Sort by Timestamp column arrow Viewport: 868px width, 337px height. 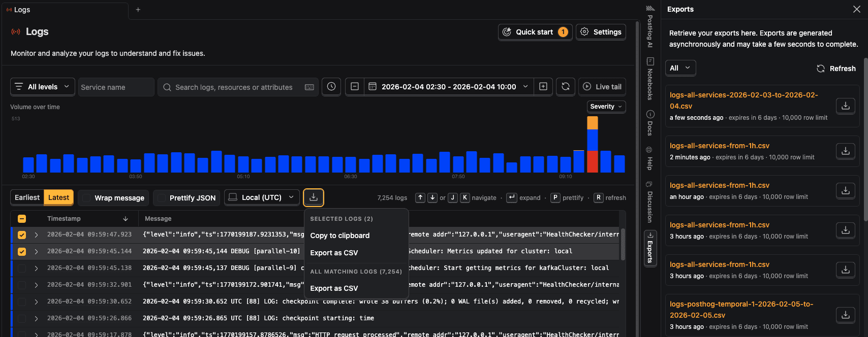(126, 219)
